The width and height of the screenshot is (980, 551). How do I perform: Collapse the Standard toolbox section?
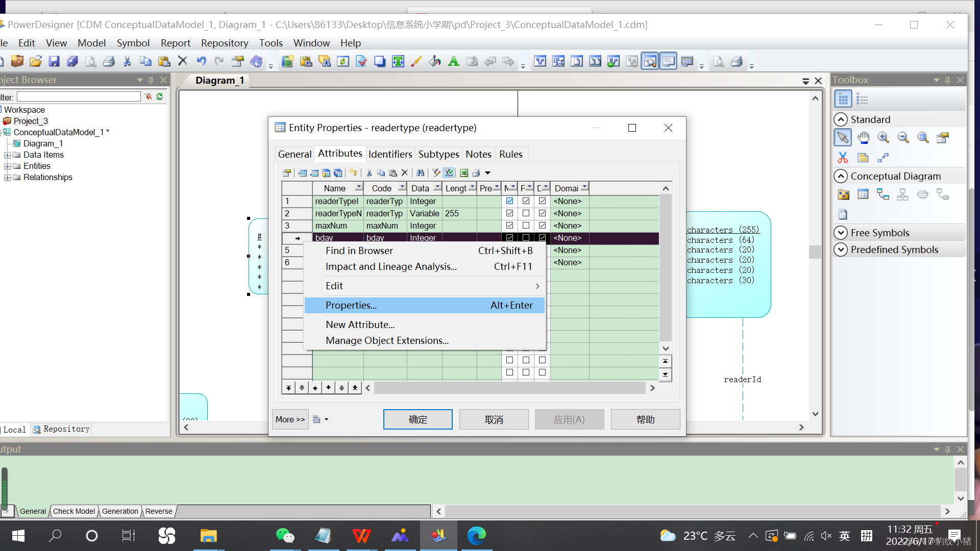click(841, 119)
